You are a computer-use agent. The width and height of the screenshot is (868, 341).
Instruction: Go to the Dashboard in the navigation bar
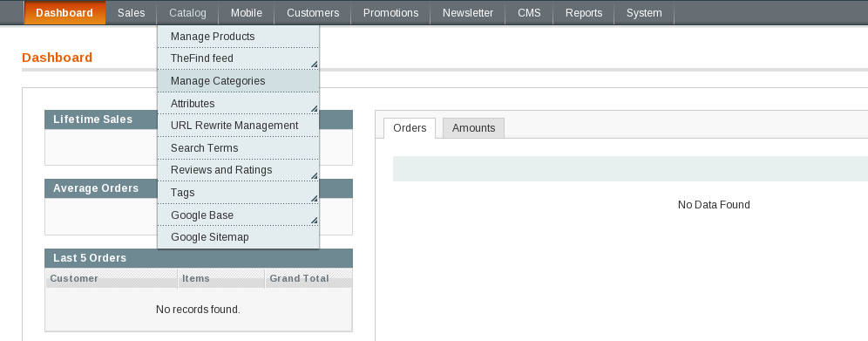pos(64,13)
